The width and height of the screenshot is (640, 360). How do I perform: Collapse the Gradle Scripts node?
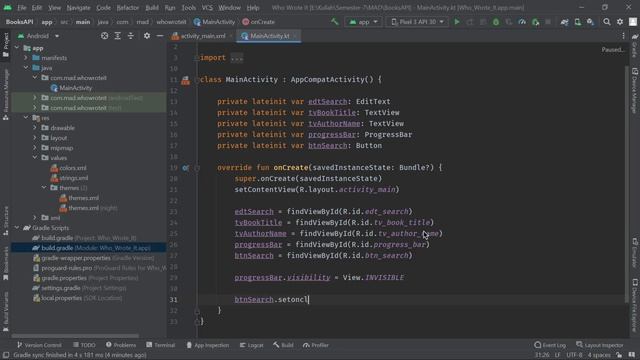coord(17,228)
